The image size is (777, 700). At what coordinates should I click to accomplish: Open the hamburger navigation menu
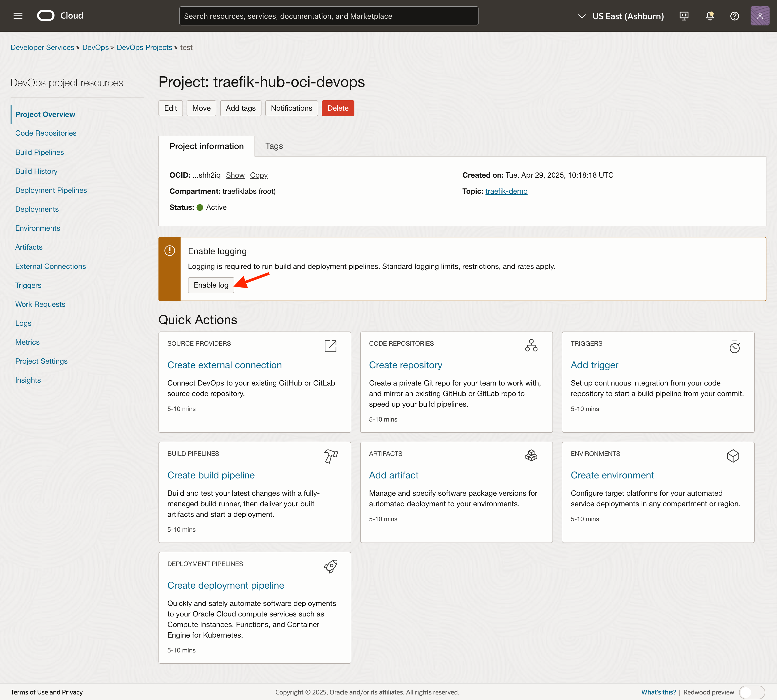coord(18,16)
